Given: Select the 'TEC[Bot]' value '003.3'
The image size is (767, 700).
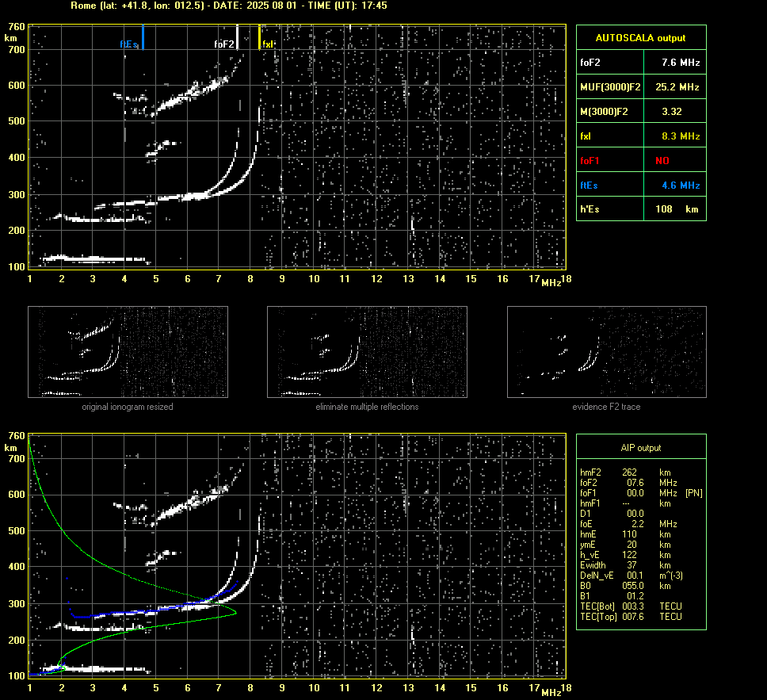Looking at the screenshot, I should pyautogui.click(x=633, y=606).
